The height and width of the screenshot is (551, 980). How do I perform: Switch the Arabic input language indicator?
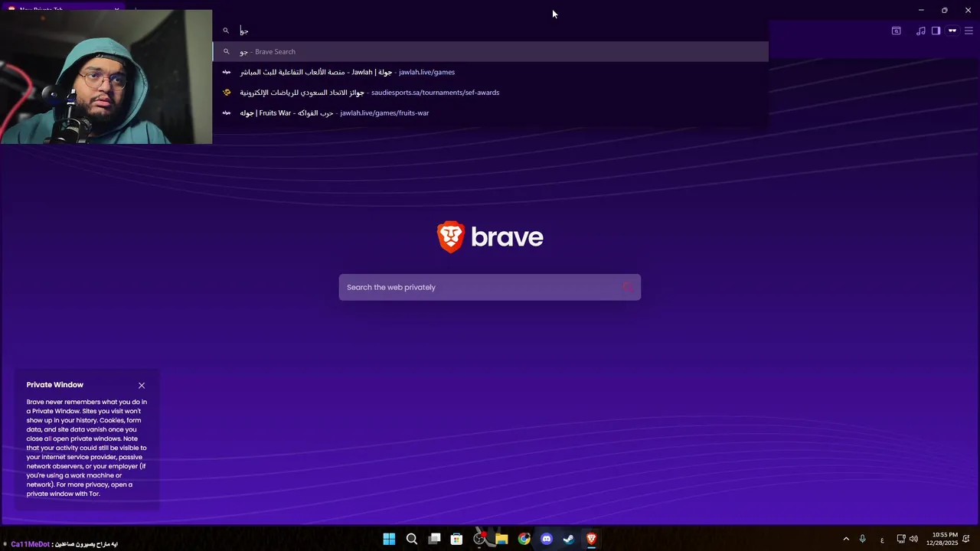pyautogui.click(x=882, y=539)
